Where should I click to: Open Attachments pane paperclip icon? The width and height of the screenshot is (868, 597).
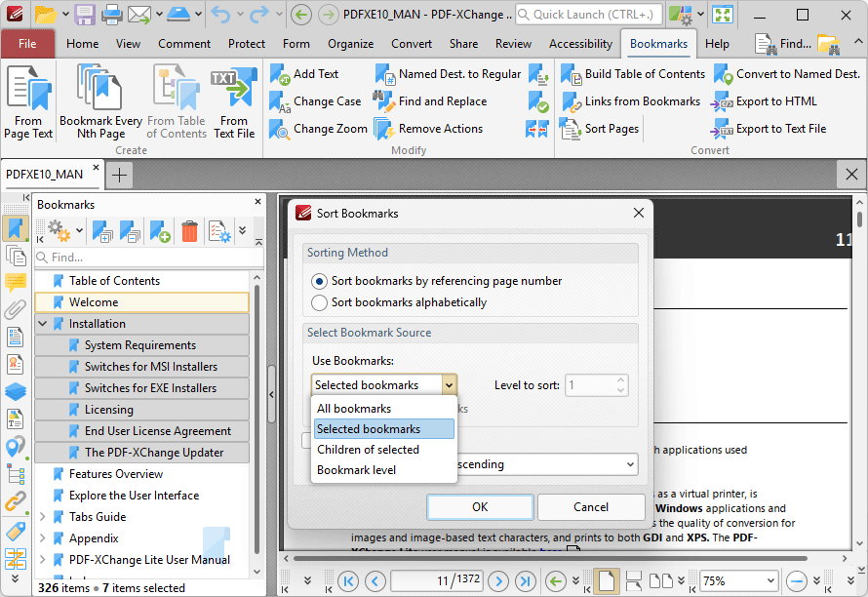15,310
